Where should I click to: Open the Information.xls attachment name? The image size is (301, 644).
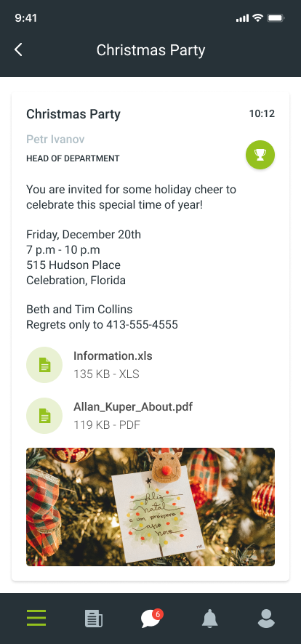[x=113, y=356]
